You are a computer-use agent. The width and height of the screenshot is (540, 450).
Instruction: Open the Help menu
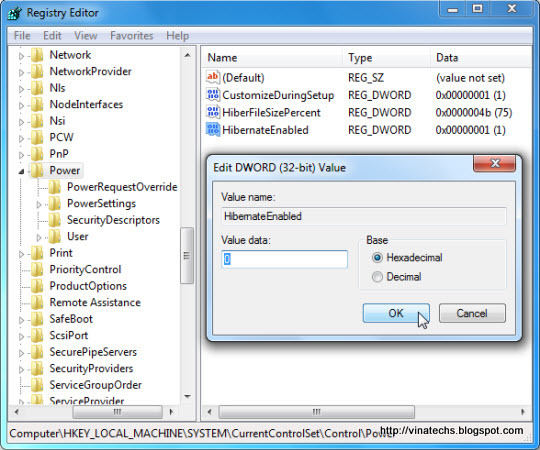click(177, 35)
